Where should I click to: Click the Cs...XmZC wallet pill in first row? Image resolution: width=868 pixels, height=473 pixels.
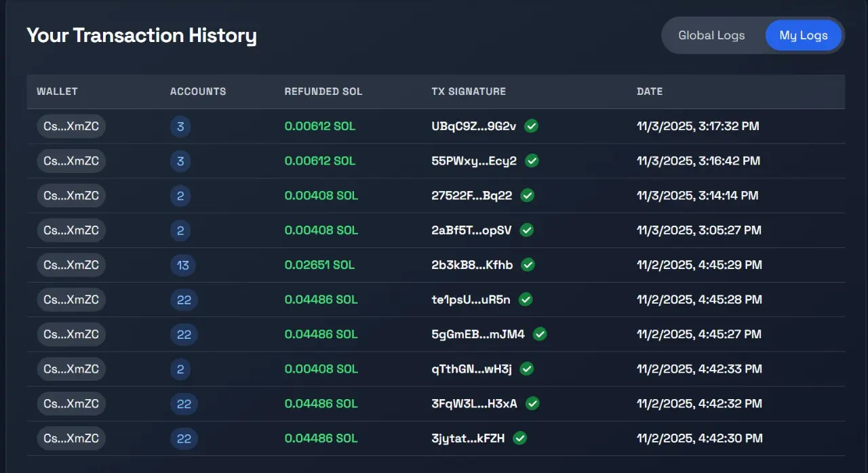click(x=71, y=126)
